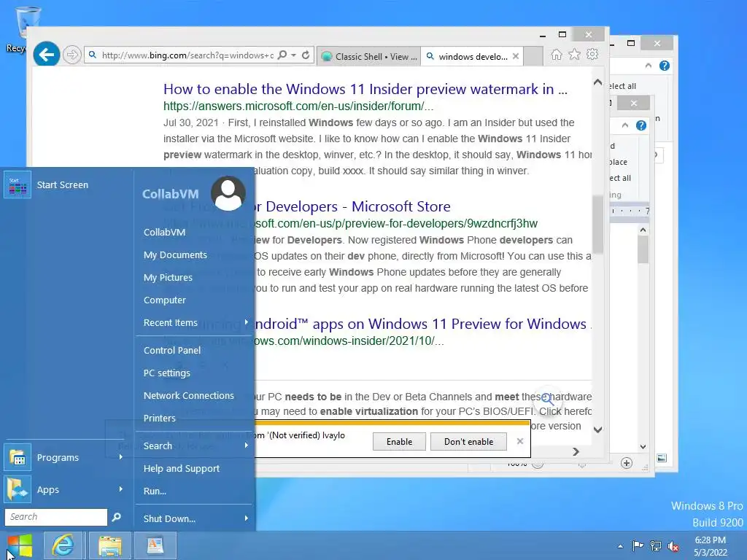The width and height of the screenshot is (747, 560).
Task: Click the page scrollbar up arrow
Action: [x=597, y=82]
